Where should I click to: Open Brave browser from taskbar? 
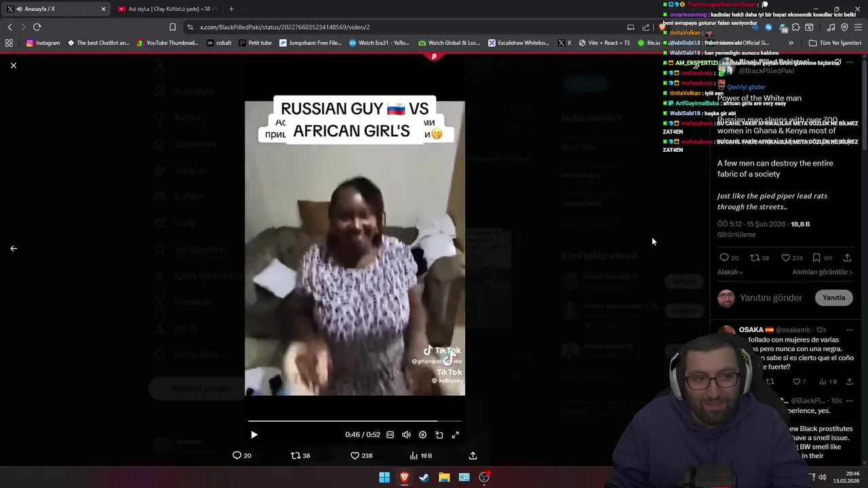tap(404, 477)
